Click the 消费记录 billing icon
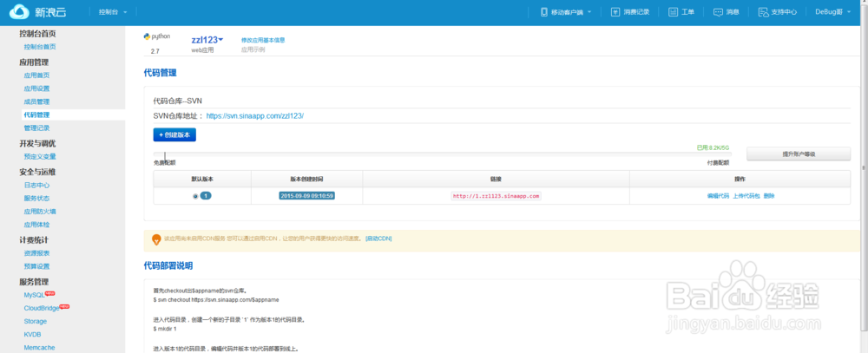The height and width of the screenshot is (353, 868). pyautogui.click(x=615, y=11)
